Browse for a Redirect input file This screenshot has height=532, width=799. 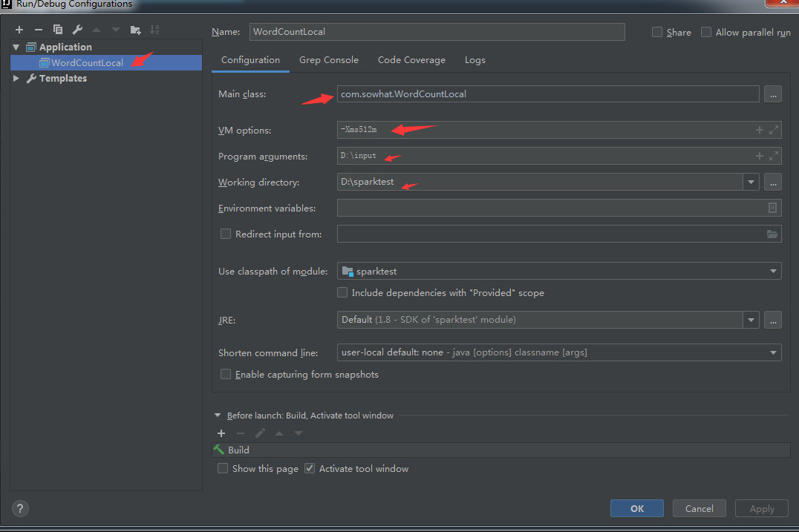pos(772,234)
